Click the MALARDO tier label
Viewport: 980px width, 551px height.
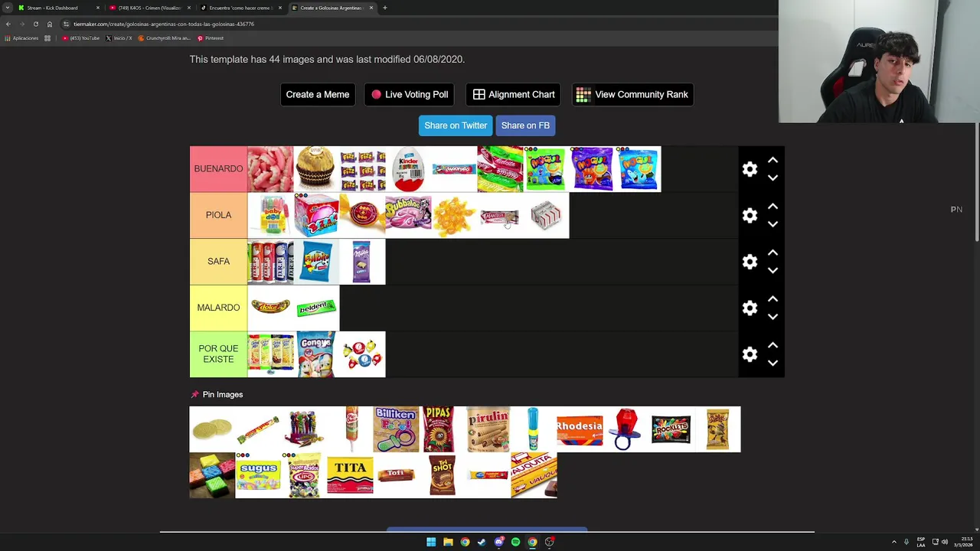218,308
